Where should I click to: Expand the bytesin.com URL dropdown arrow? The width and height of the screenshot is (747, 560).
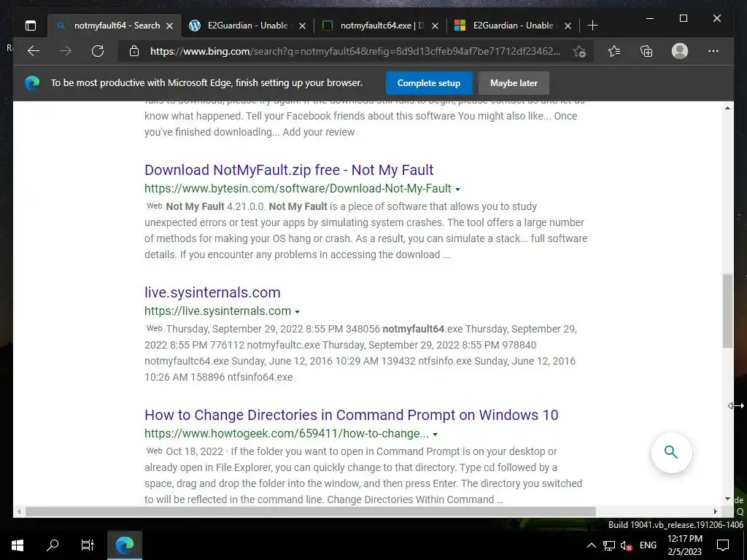(457, 190)
